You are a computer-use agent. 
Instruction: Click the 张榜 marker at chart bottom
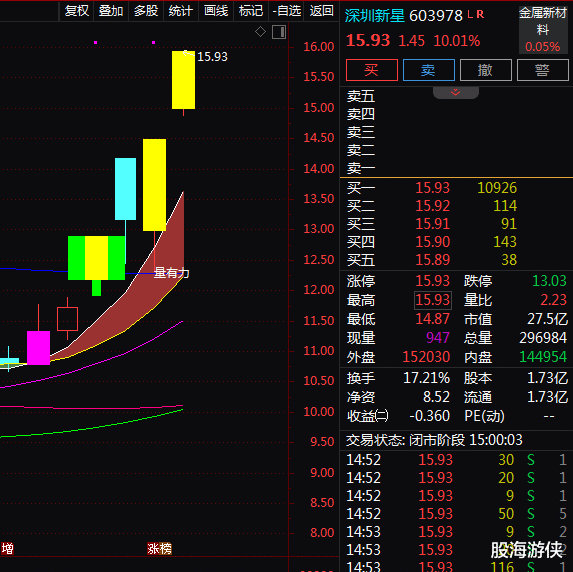(x=159, y=549)
